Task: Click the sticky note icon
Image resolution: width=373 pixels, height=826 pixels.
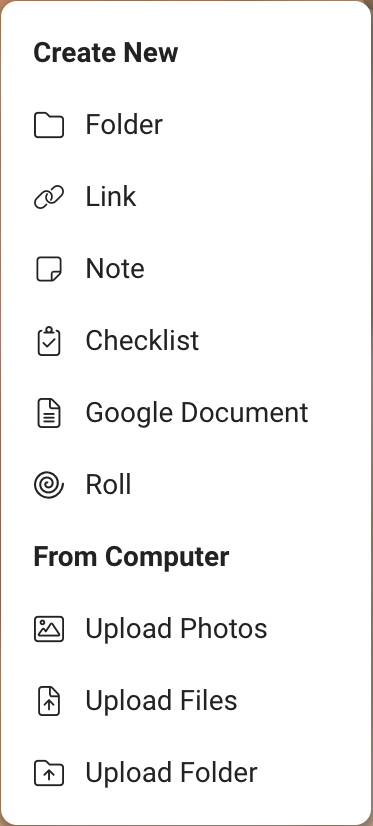Action: click(49, 269)
